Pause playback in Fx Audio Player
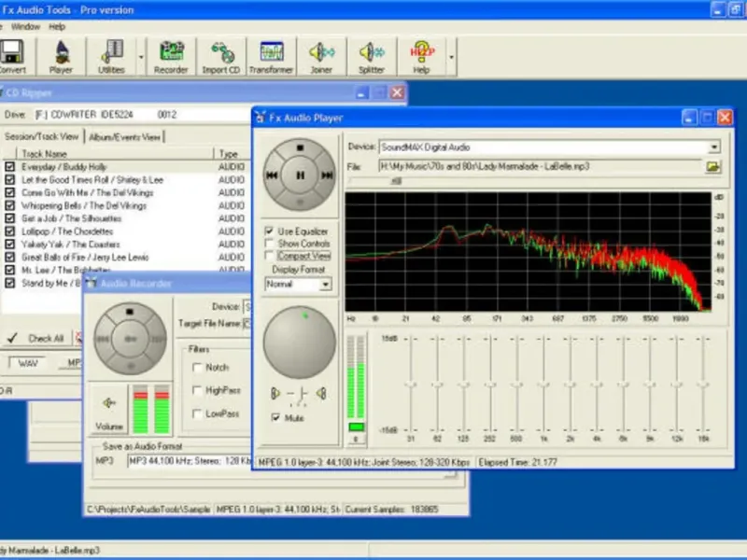747x560 pixels. (300, 175)
